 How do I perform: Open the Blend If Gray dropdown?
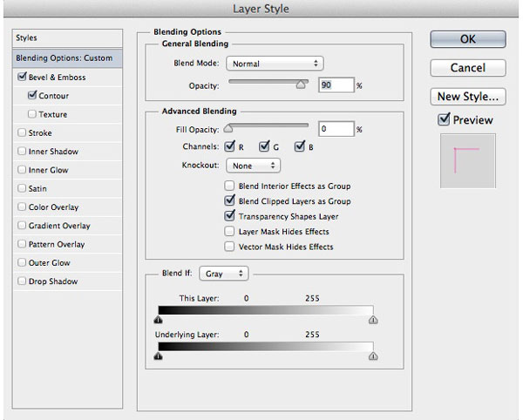224,274
